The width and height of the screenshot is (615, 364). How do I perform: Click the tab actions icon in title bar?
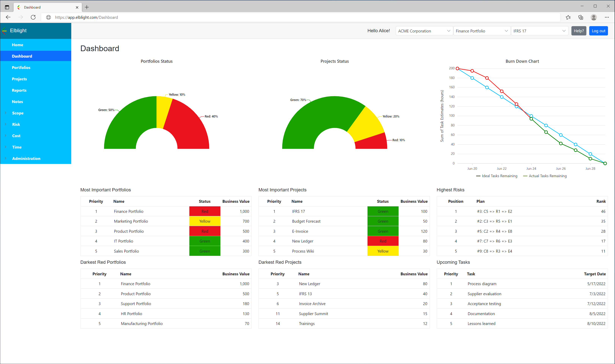pyautogui.click(x=7, y=7)
